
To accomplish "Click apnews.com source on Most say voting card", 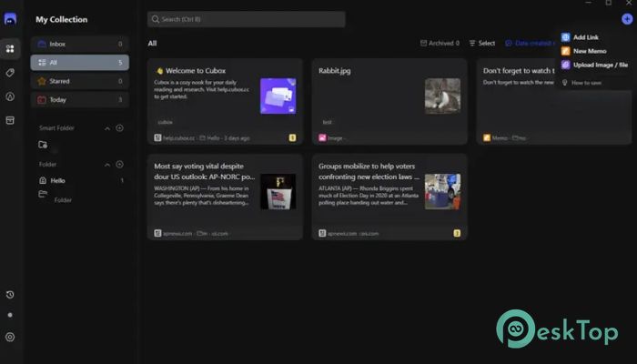I will pyautogui.click(x=177, y=234).
